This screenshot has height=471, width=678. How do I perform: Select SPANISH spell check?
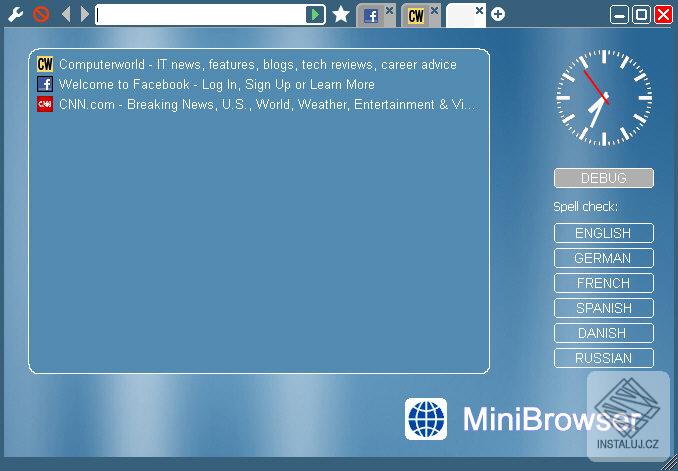click(x=604, y=308)
